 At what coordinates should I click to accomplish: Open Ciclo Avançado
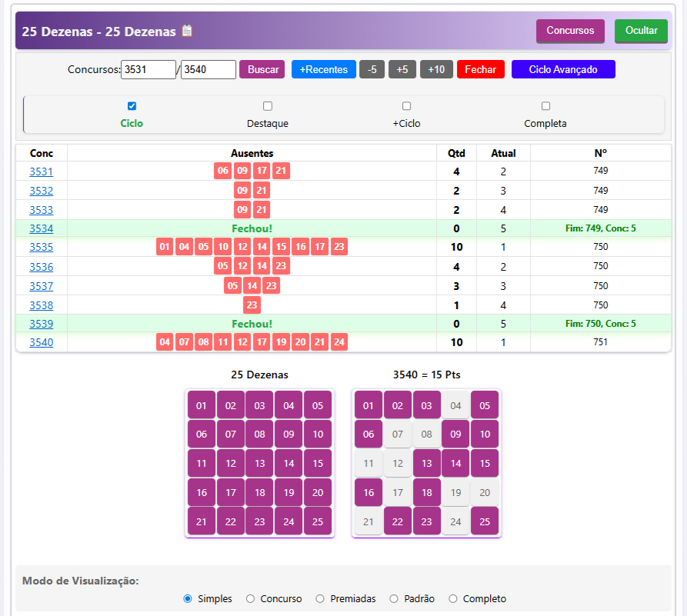click(x=563, y=69)
